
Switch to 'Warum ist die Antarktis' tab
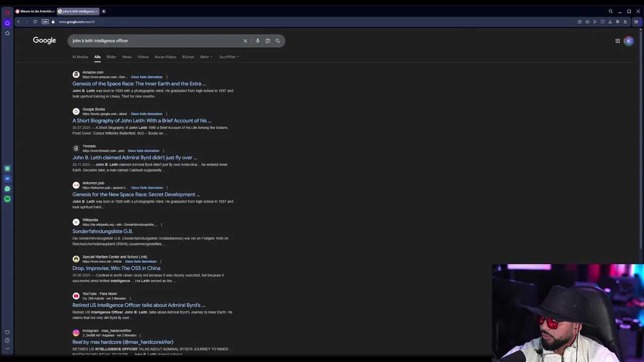coord(35,11)
